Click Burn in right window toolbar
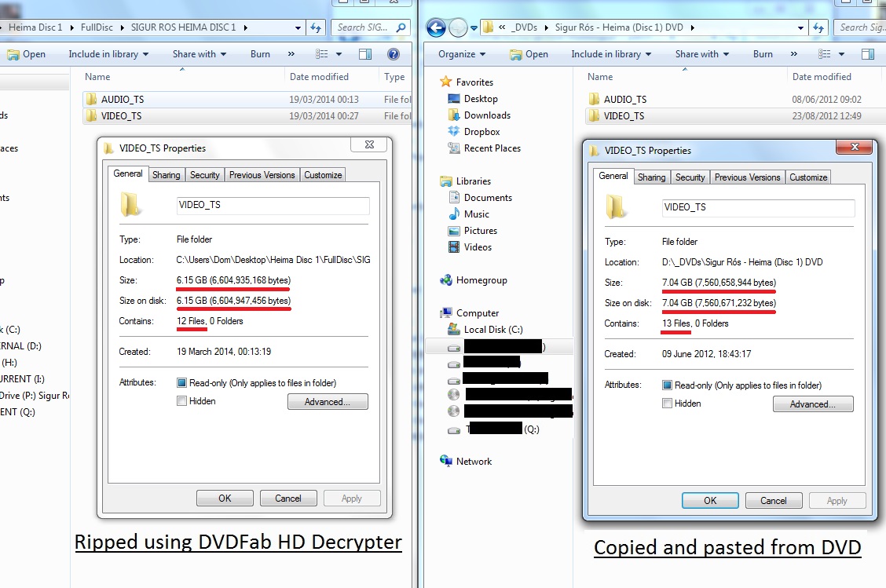Viewport: 886px width, 588px height. pyautogui.click(x=763, y=54)
